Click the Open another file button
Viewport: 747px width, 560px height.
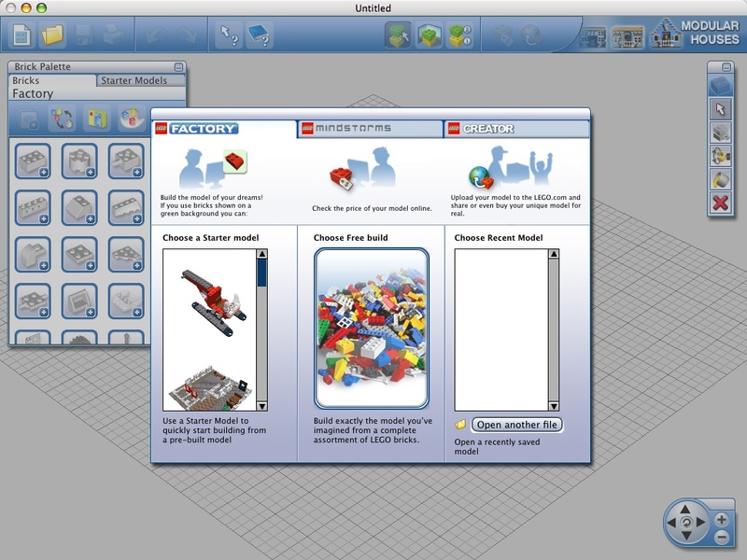(x=517, y=425)
